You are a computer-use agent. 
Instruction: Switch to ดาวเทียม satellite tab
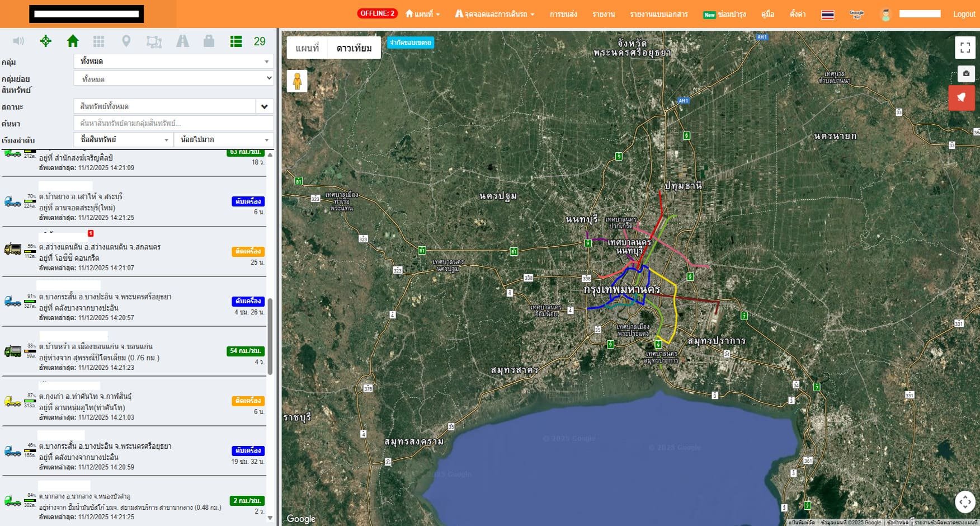point(354,48)
